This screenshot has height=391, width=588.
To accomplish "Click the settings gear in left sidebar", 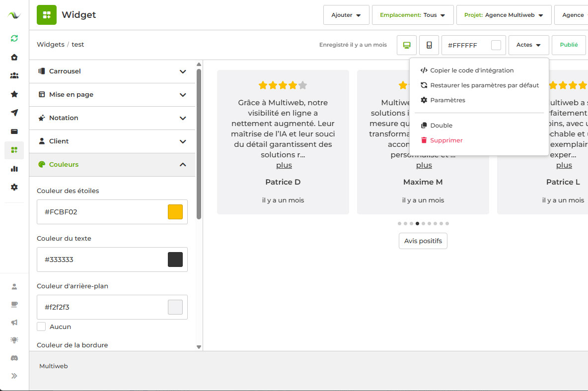I will 14,187.
